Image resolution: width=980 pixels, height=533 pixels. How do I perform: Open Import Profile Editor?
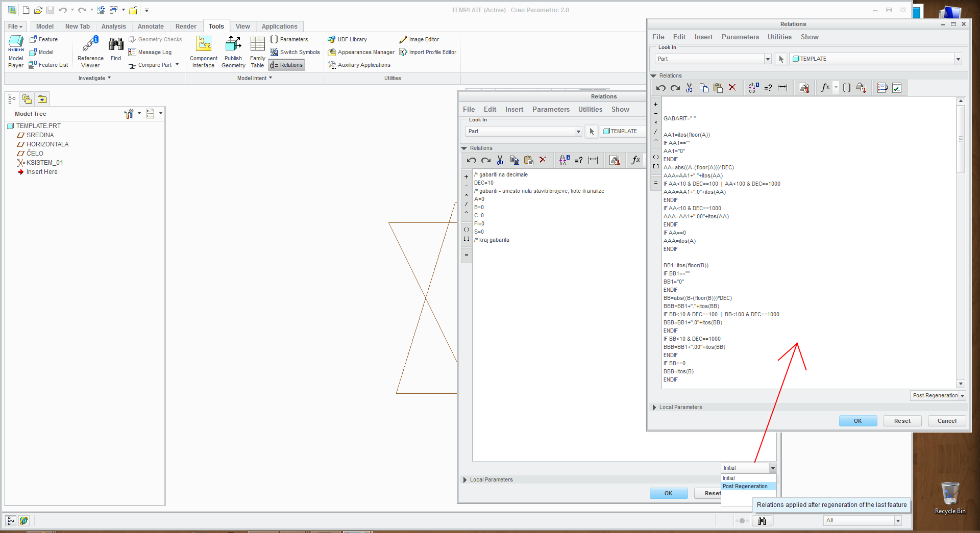[428, 52]
